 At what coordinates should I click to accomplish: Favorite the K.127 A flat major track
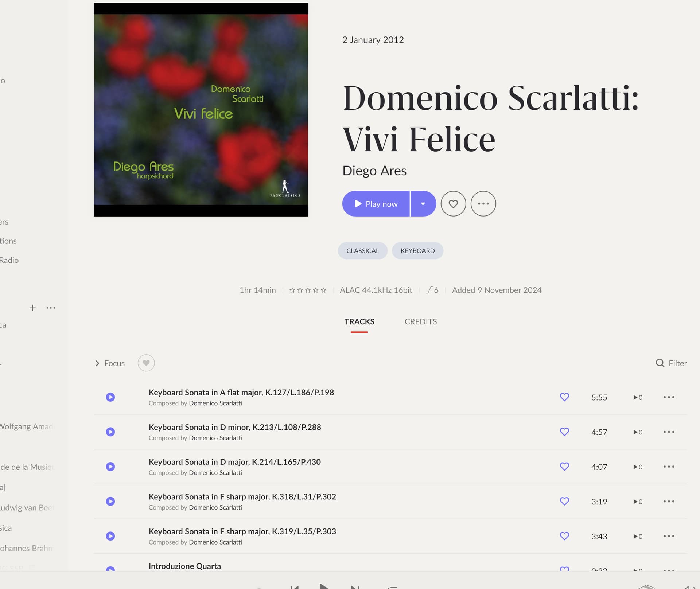coord(564,397)
